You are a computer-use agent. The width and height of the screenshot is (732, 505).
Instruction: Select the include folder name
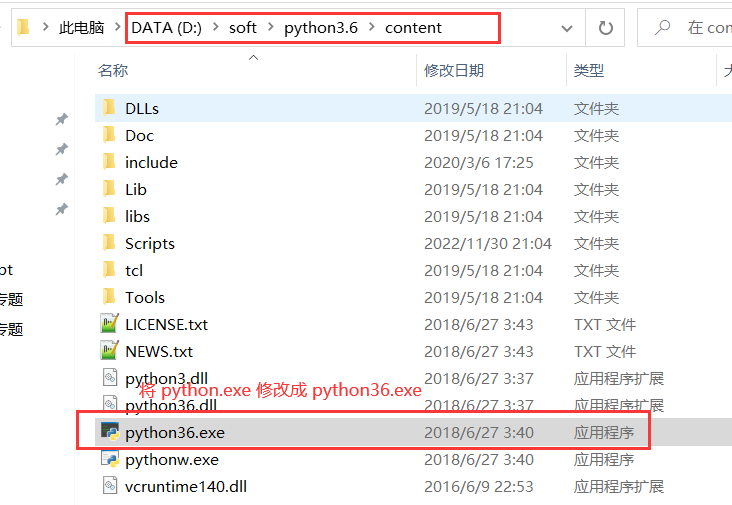pyautogui.click(x=151, y=162)
